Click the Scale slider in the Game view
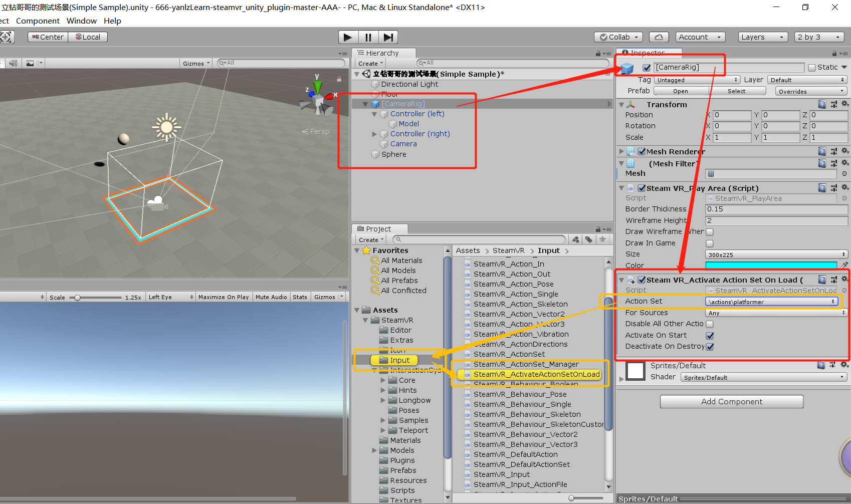The height and width of the screenshot is (504, 851). [x=78, y=297]
